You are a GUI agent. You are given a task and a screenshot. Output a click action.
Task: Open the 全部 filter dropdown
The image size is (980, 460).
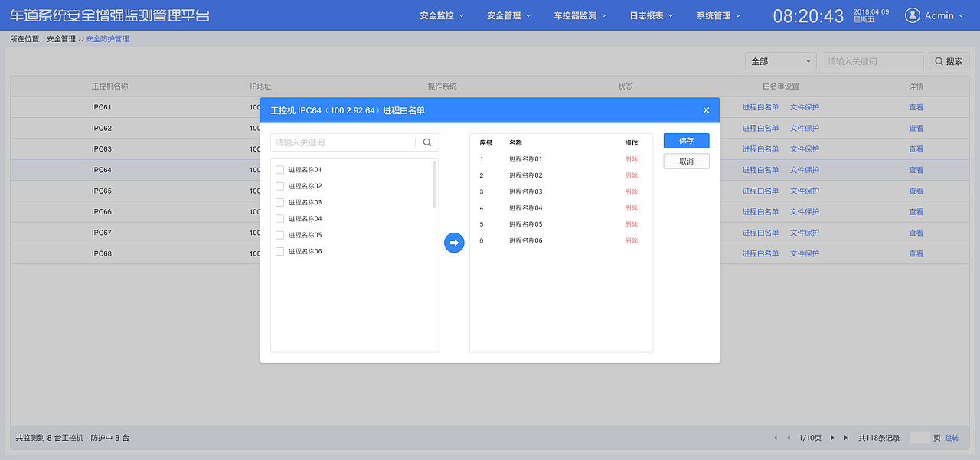pos(781,61)
